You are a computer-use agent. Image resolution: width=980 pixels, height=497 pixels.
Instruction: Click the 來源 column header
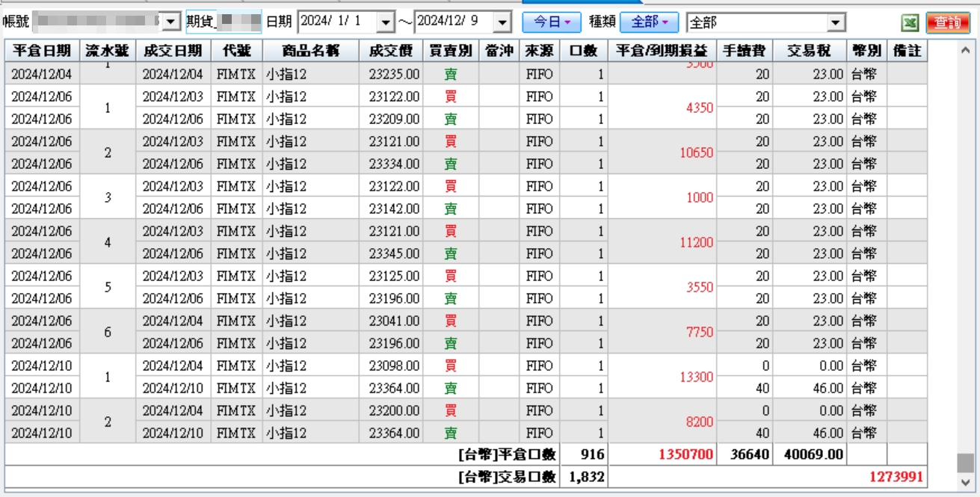tap(540, 51)
